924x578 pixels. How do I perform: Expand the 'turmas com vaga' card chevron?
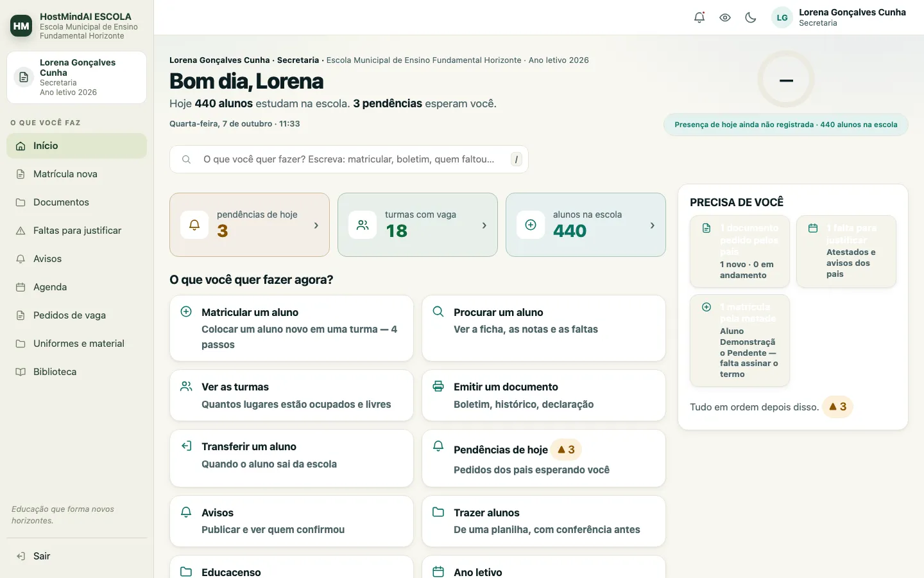[484, 225]
